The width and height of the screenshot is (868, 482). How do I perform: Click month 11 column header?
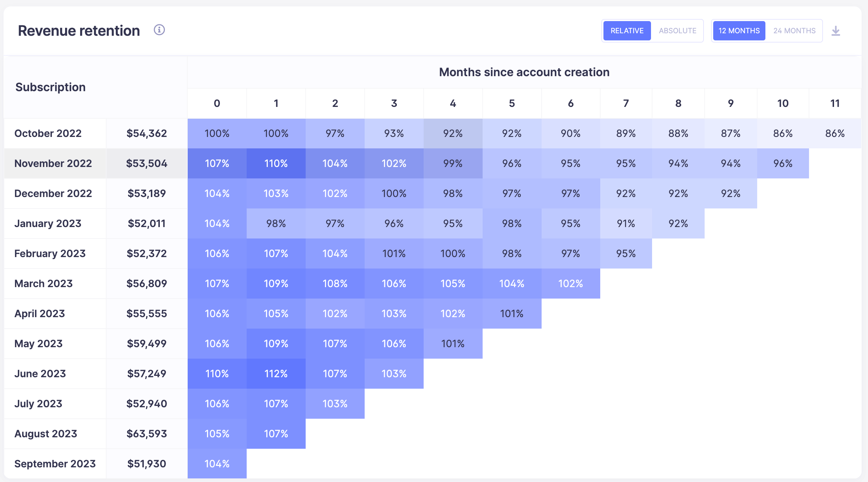tap(835, 103)
